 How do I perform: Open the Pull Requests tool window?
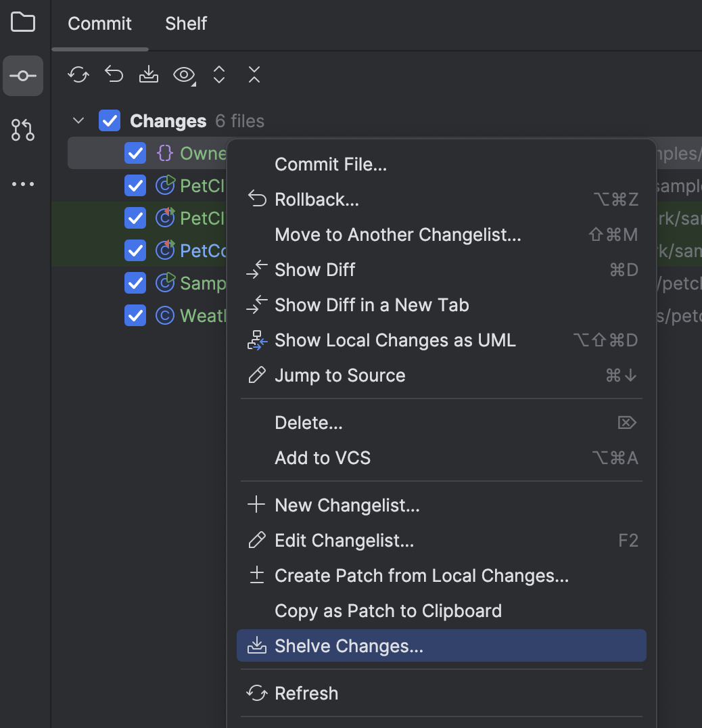tap(23, 131)
